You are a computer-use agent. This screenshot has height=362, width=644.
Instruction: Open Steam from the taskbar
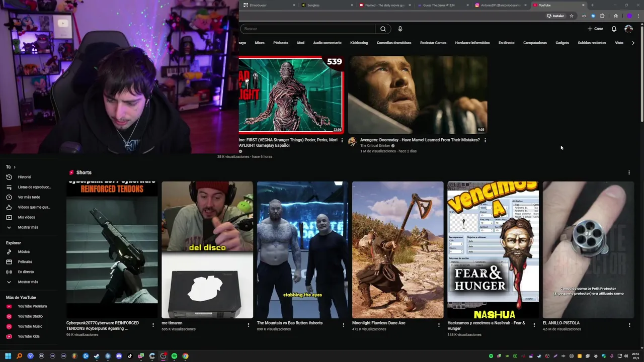(x=97, y=356)
